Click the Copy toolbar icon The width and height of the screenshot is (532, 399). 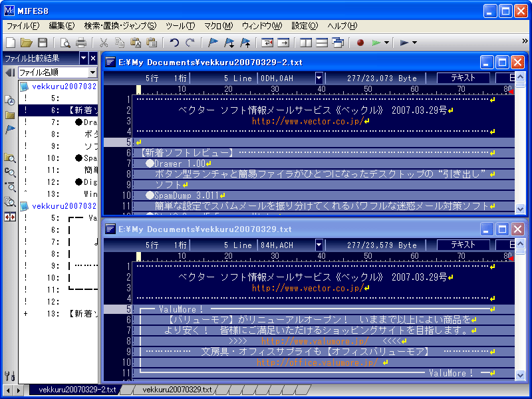tap(120, 43)
